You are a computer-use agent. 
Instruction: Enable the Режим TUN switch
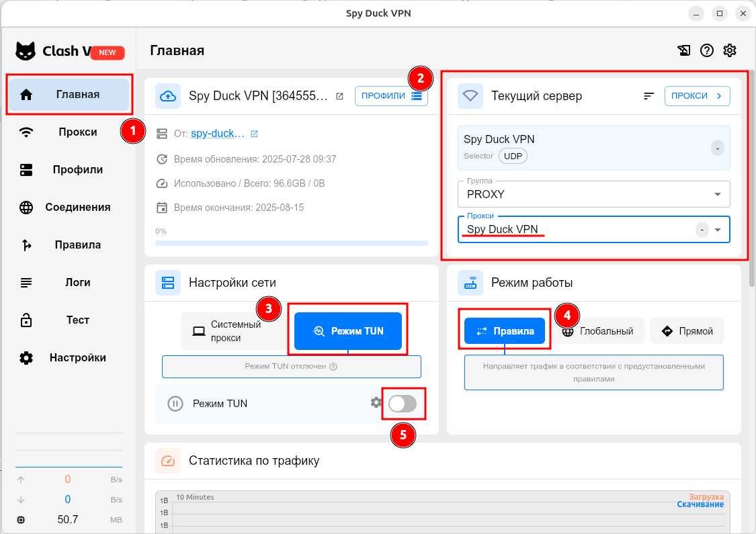(403, 404)
